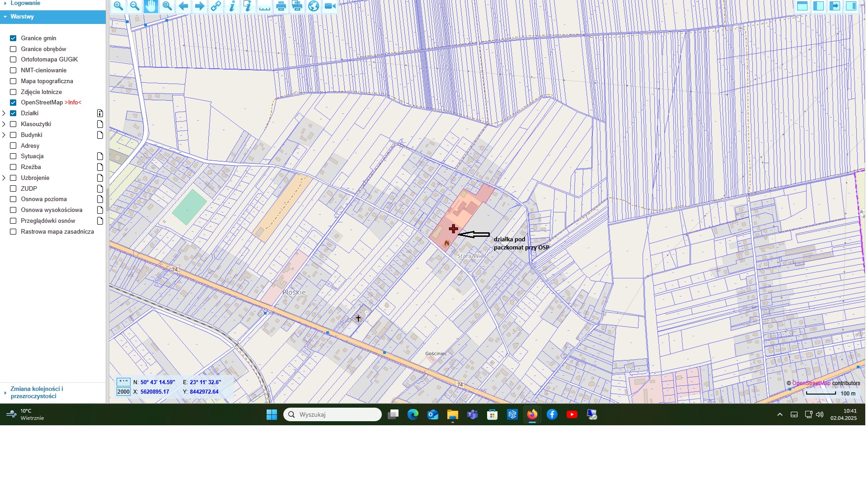Image resolution: width=868 pixels, height=489 pixels.
Task: Click the video camera icon
Action: (330, 6)
